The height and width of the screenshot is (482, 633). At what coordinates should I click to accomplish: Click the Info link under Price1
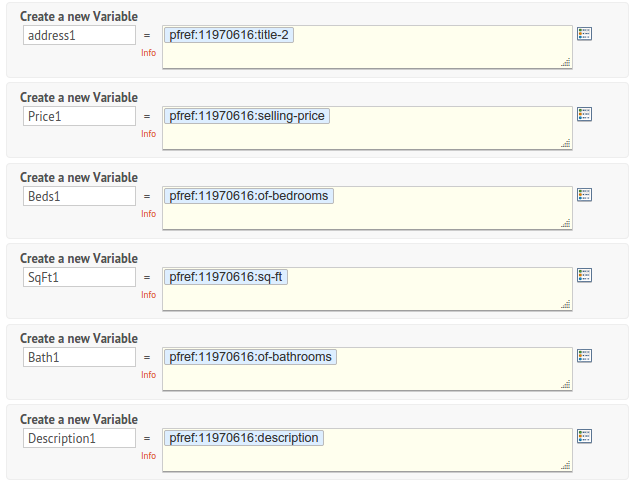pyautogui.click(x=148, y=133)
